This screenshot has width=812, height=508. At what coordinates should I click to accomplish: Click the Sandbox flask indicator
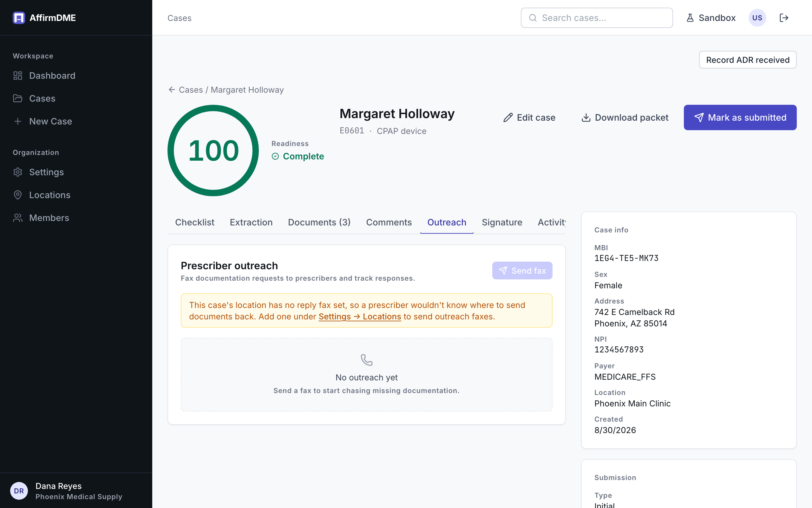(711, 18)
